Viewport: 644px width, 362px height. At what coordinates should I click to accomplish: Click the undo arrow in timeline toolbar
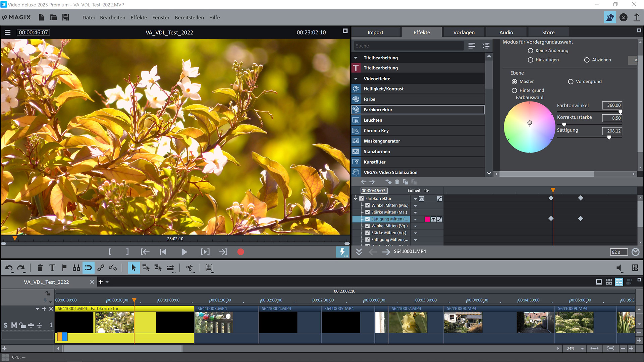(x=9, y=267)
